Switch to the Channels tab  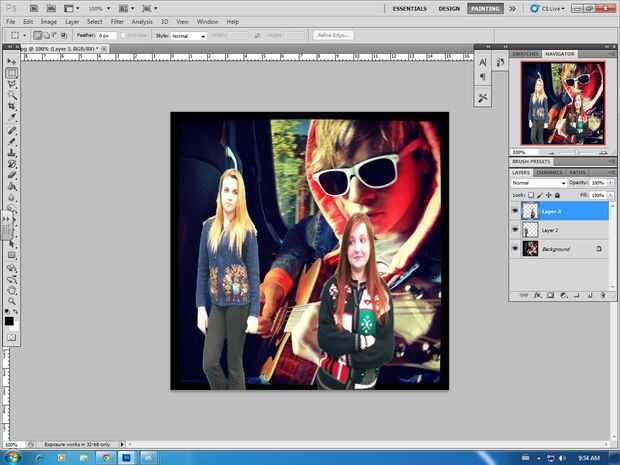[x=549, y=172]
